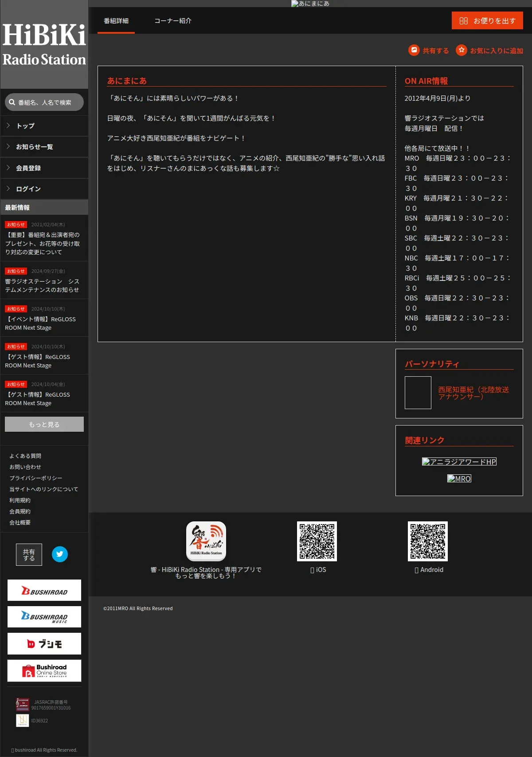Click the あにまにあ header image

[x=310, y=4]
